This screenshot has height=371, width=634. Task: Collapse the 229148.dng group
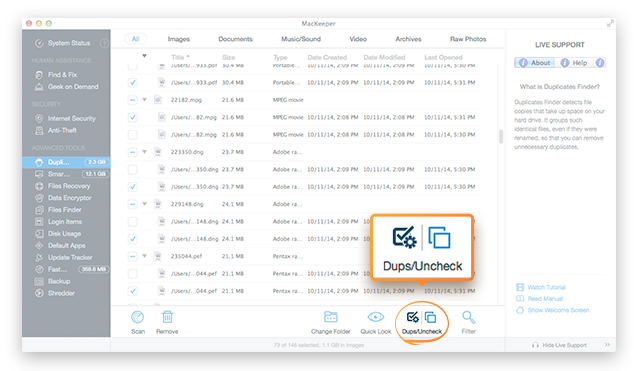click(x=144, y=204)
